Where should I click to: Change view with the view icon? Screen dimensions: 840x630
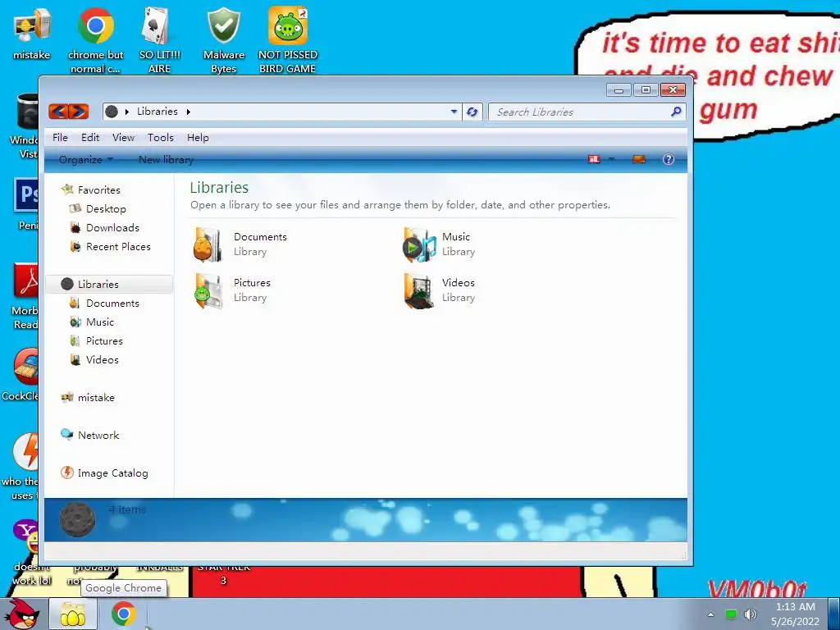pyautogui.click(x=594, y=159)
